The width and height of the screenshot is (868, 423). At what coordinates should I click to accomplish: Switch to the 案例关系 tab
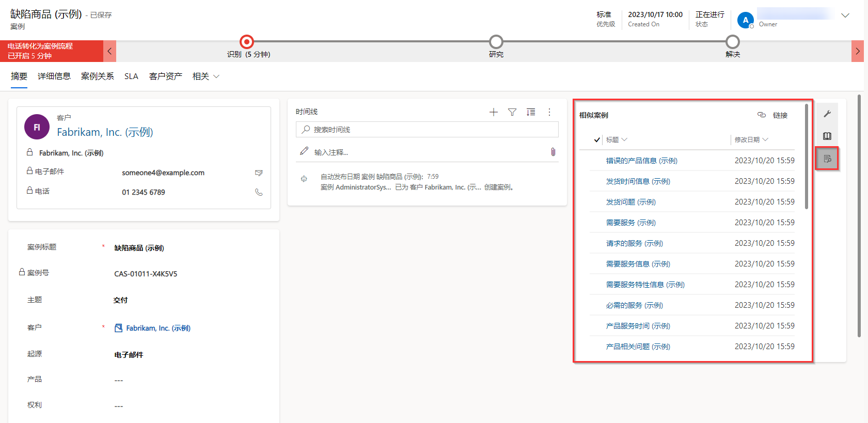(98, 76)
